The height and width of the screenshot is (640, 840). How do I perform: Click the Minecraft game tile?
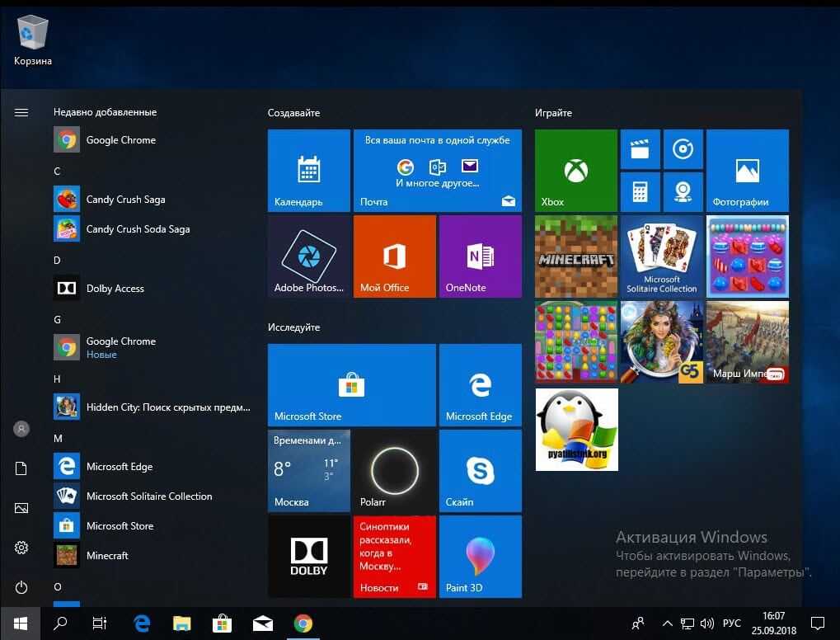tap(575, 256)
